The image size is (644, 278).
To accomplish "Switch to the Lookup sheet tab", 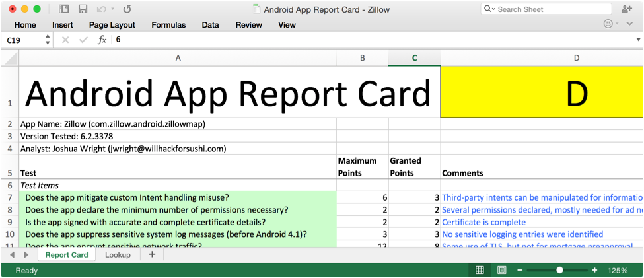I will coord(118,255).
